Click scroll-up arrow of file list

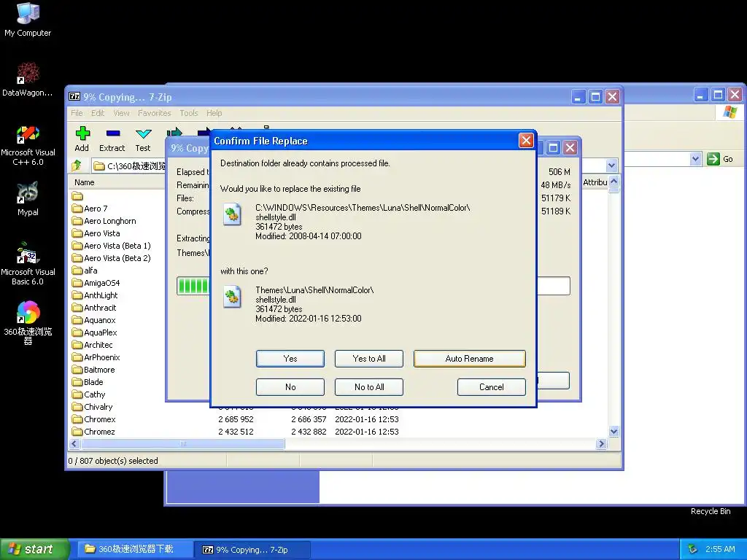point(614,182)
